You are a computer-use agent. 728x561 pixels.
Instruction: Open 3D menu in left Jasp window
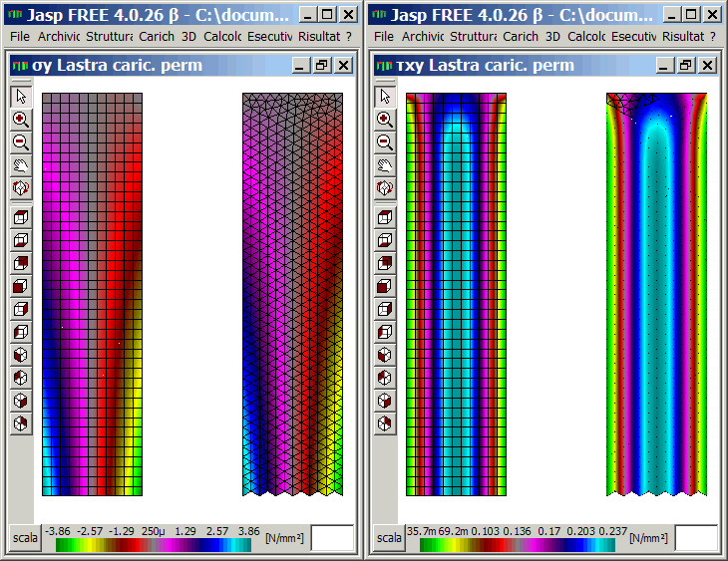(188, 36)
